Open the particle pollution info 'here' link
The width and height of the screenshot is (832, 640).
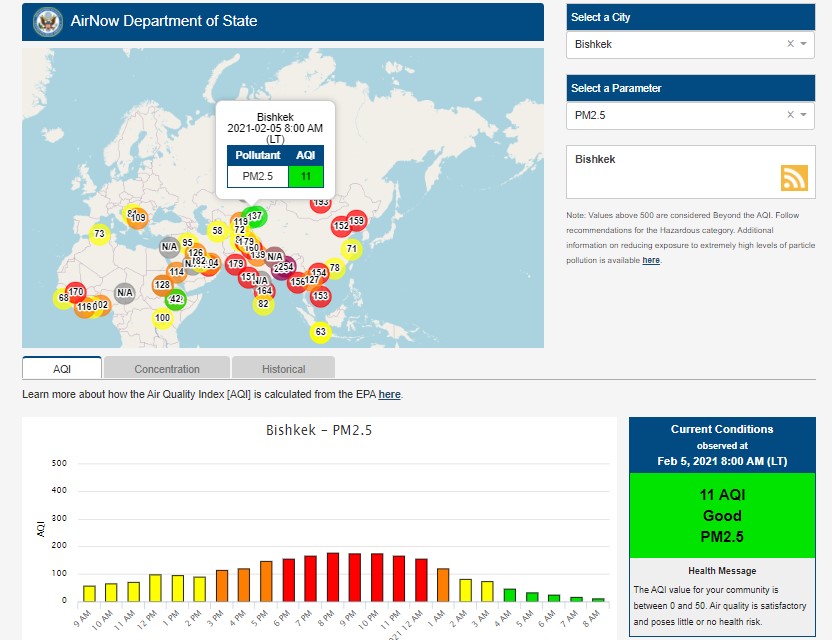[651, 260]
